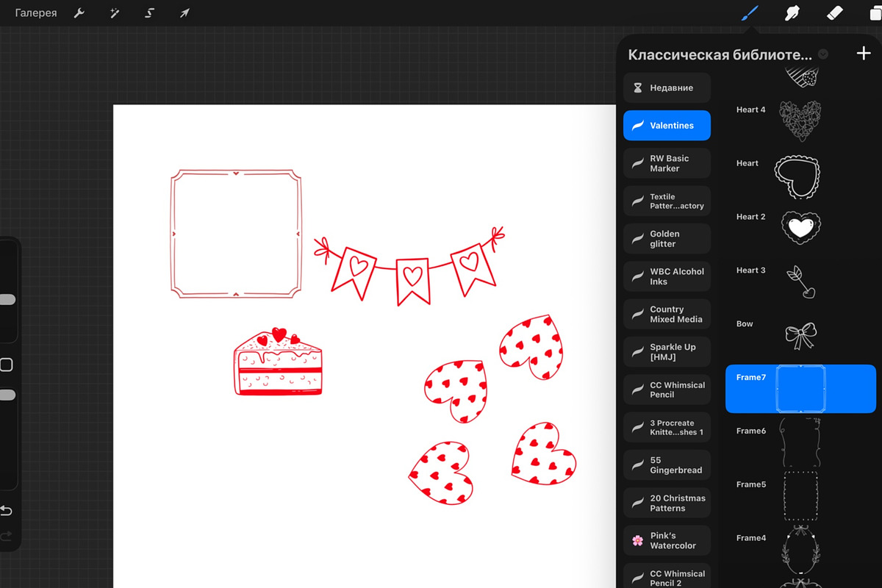
Task: Adjust the brush size slider handle
Action: tap(7, 300)
